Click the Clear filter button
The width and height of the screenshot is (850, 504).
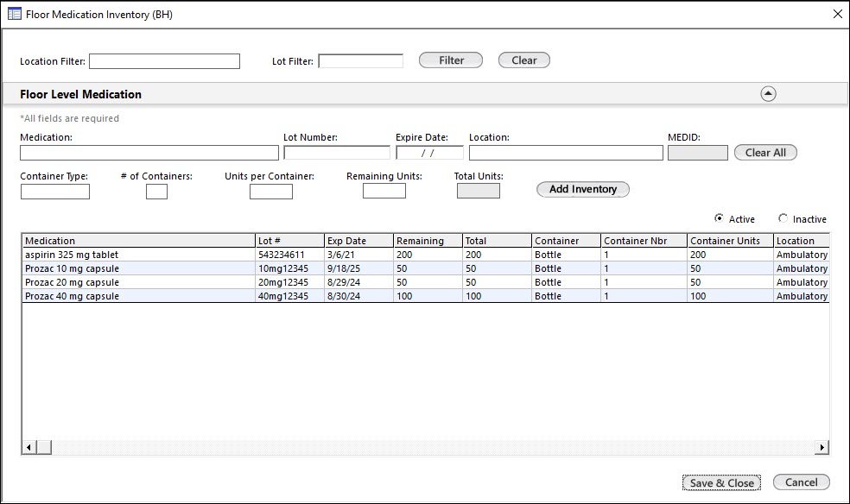pos(523,60)
